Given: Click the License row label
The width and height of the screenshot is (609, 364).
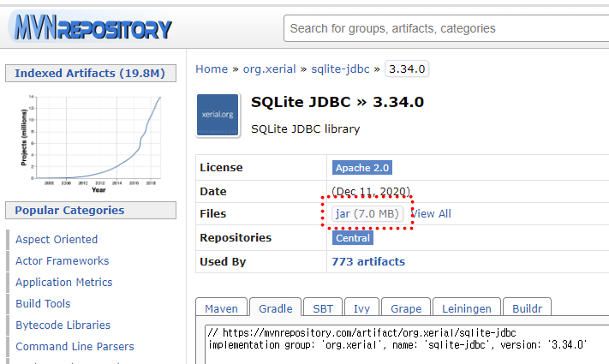Looking at the screenshot, I should click(221, 167).
